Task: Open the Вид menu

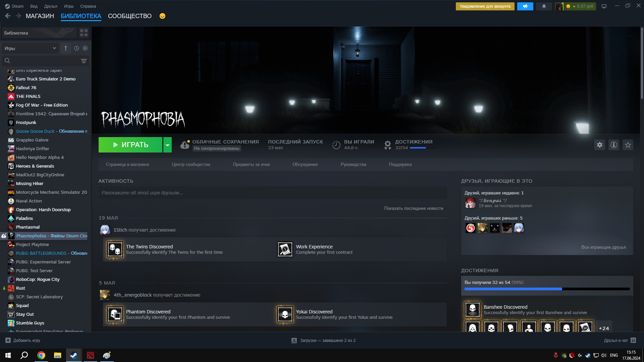Action: [34, 6]
